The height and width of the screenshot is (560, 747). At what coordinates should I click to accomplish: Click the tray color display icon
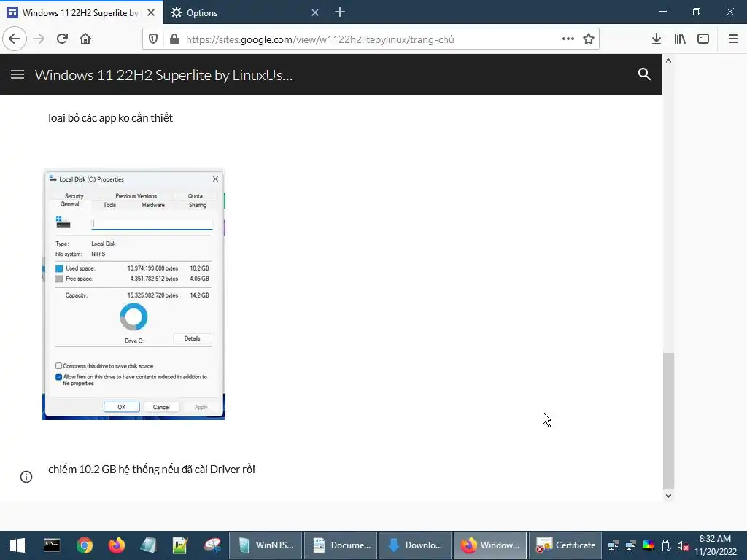click(649, 545)
